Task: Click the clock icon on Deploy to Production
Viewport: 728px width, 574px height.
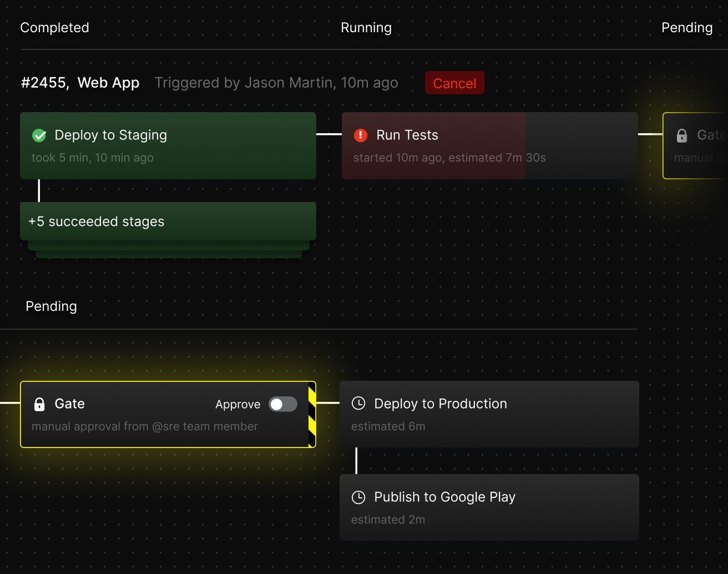Action: coord(358,404)
